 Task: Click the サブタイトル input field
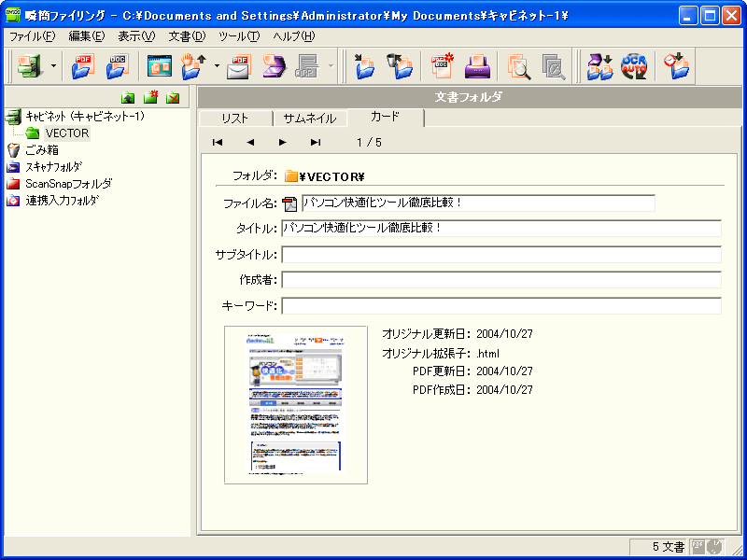coord(501,255)
